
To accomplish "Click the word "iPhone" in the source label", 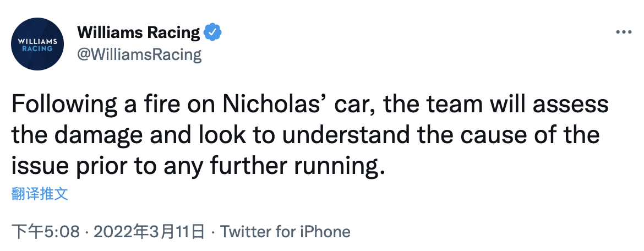I will [x=325, y=231].
